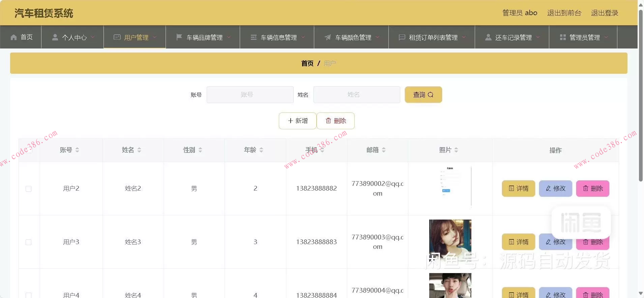Open the 首页 menu item
Image resolution: width=644 pixels, height=298 pixels.
[21, 37]
